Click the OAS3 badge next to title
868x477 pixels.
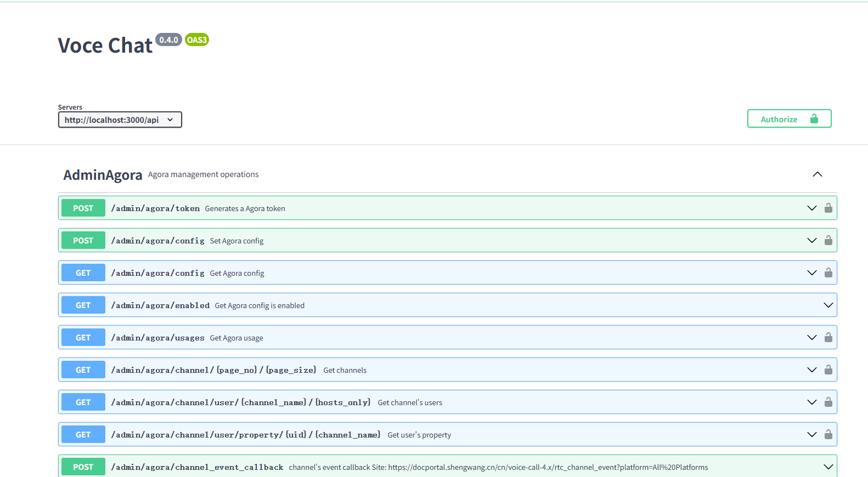pyautogui.click(x=197, y=39)
